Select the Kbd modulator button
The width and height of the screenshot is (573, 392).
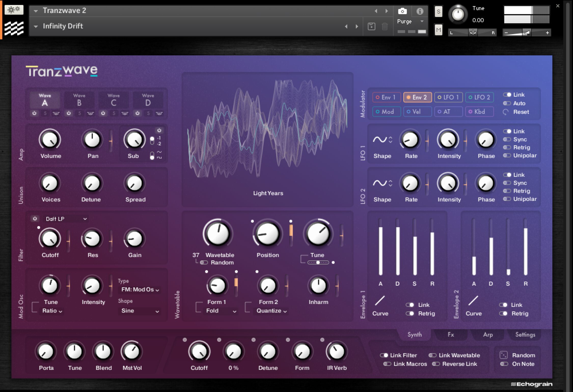click(x=480, y=111)
